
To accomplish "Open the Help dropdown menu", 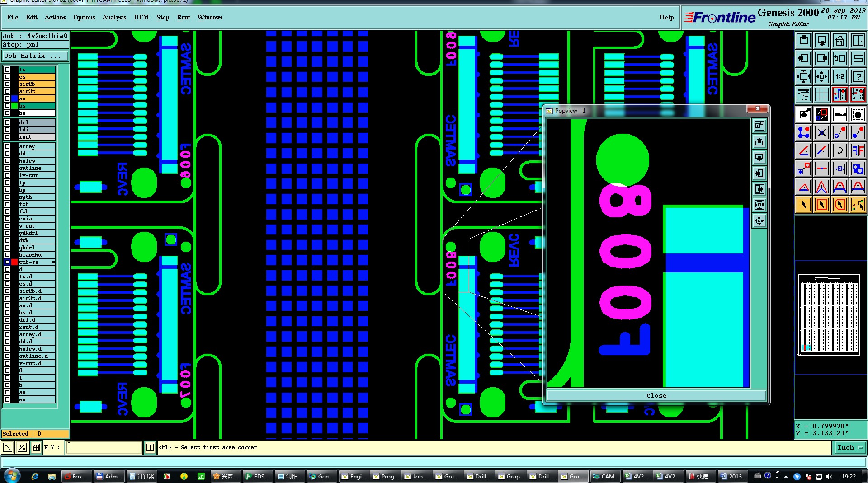I will [666, 17].
